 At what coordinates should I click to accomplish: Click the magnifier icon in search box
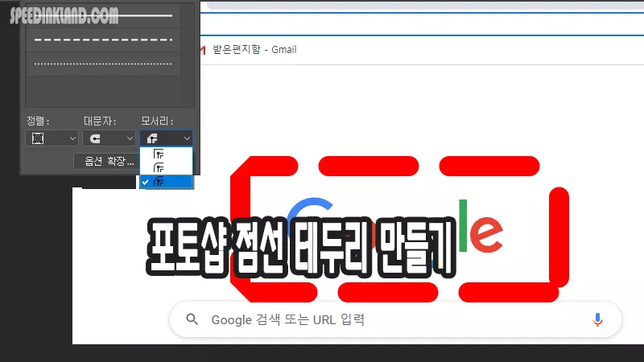tap(192, 319)
